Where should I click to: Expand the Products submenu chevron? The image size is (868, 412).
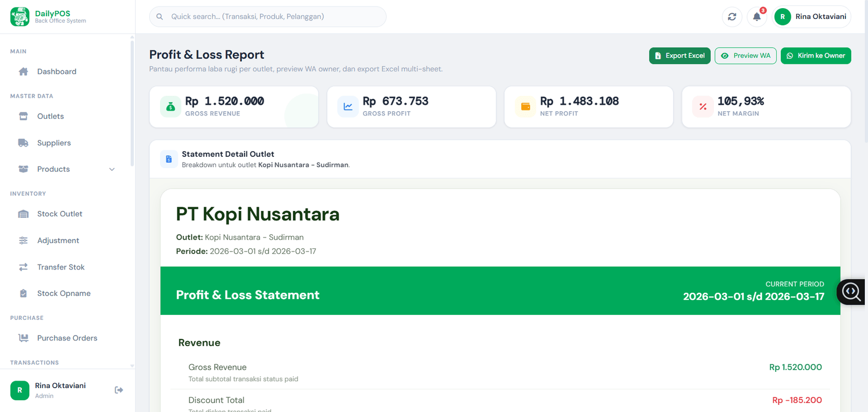(112, 169)
